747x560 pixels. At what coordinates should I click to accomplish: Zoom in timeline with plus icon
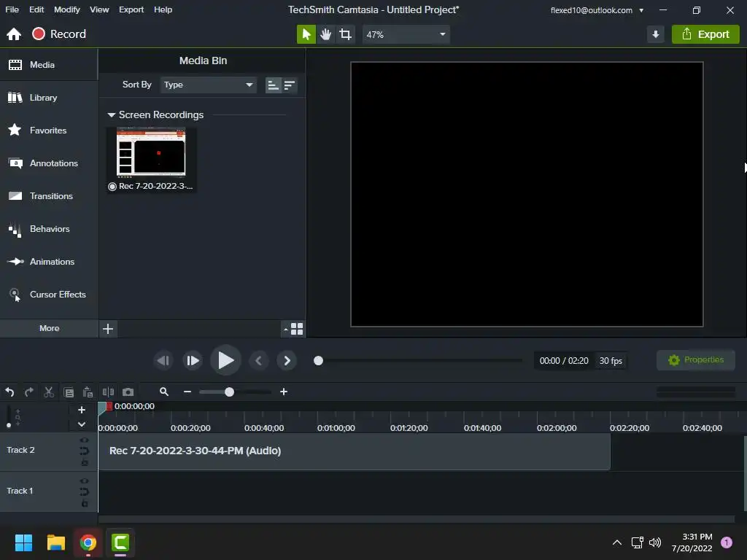(284, 392)
